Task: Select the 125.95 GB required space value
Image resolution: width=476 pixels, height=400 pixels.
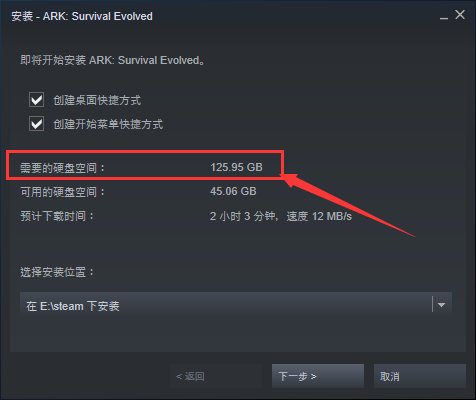Action: 236,167
